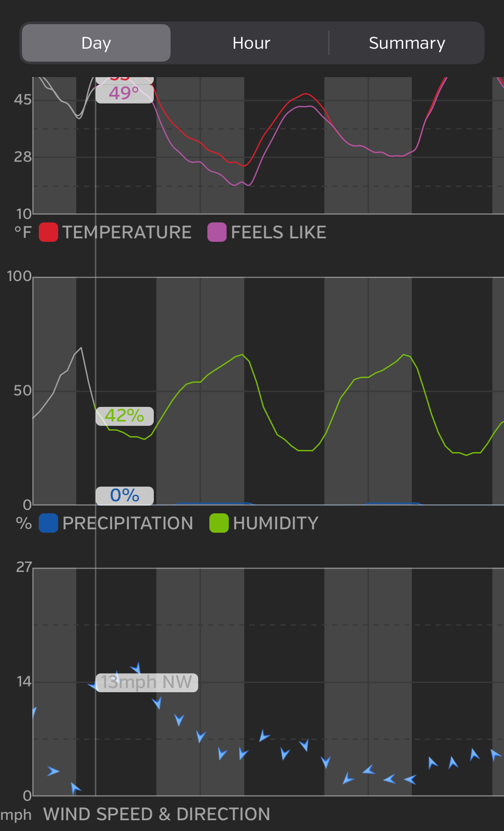Screen dimensions: 504x831
Task: Tap the WIND SPEED & DIRECTION title
Action: pyautogui.click(x=157, y=814)
